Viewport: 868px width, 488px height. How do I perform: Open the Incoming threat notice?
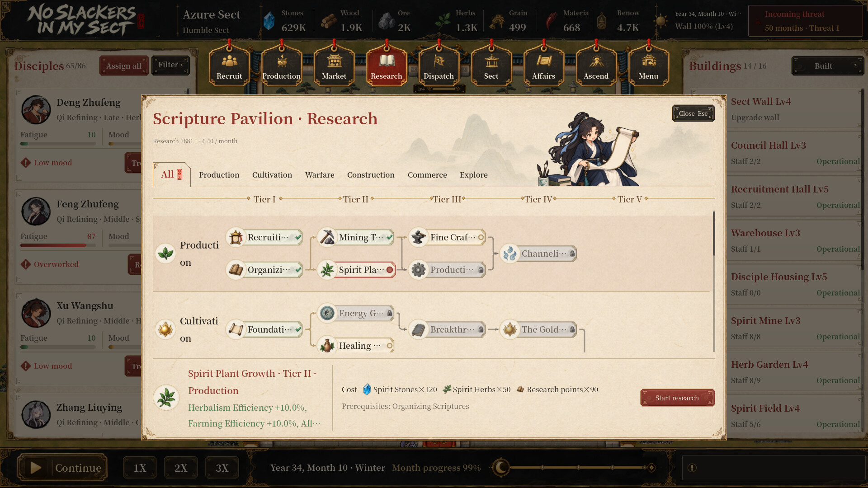pyautogui.click(x=805, y=21)
